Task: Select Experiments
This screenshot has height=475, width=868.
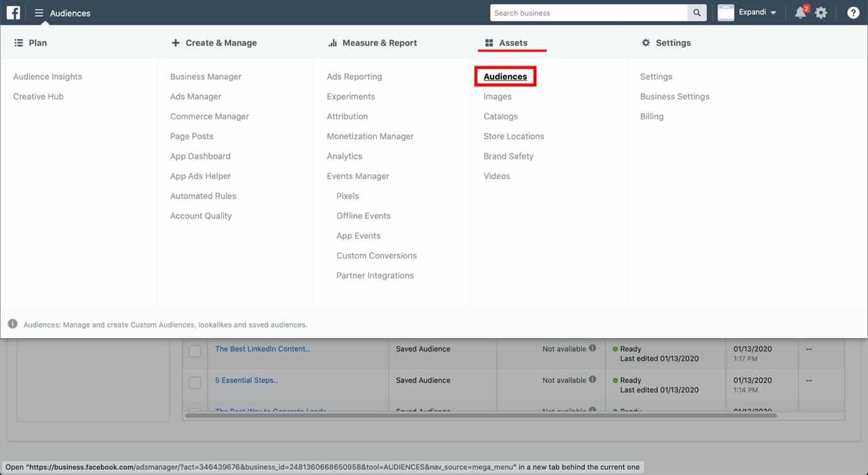Action: pyautogui.click(x=350, y=96)
